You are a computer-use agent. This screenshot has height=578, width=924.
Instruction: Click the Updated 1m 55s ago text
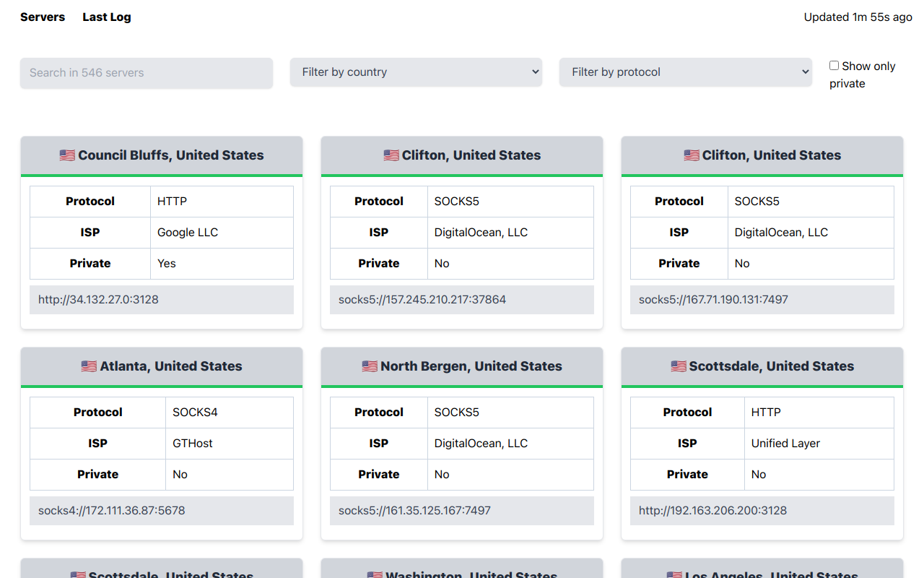[858, 17]
